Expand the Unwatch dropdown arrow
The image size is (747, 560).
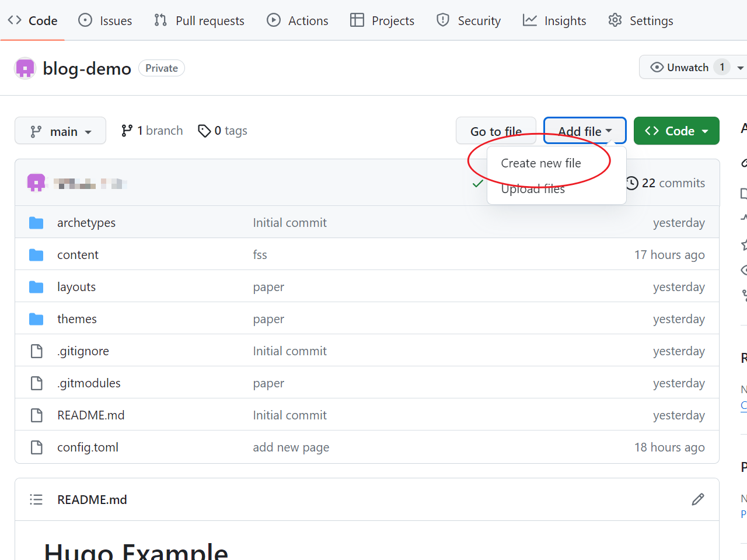tap(740, 68)
